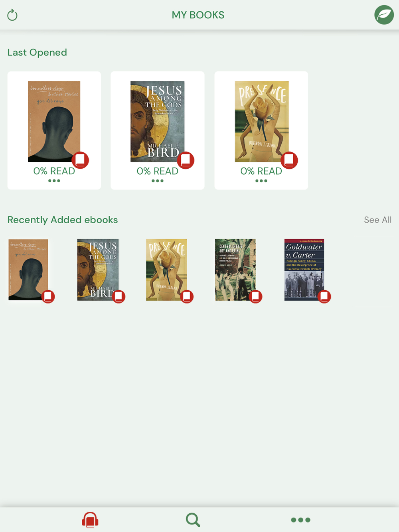Tap ebook badge on Goldwater v. Carter thumbnail
This screenshot has width=399, height=532.
point(324,296)
